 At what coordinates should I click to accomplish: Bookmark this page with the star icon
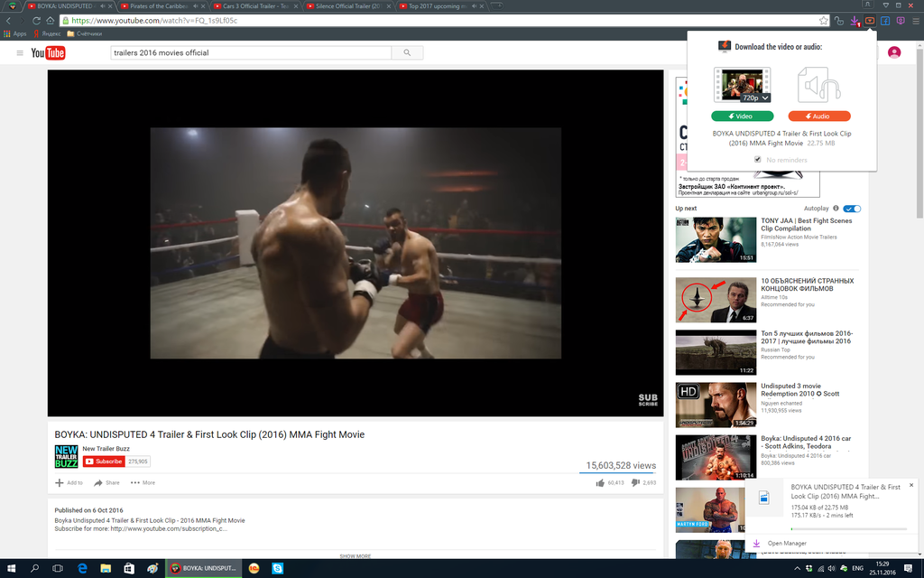click(x=823, y=20)
